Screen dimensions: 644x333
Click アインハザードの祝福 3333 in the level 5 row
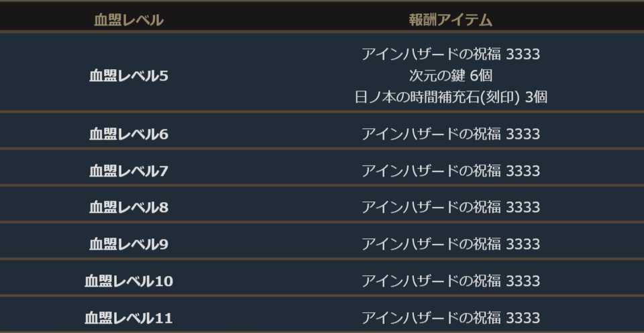pyautogui.click(x=450, y=54)
